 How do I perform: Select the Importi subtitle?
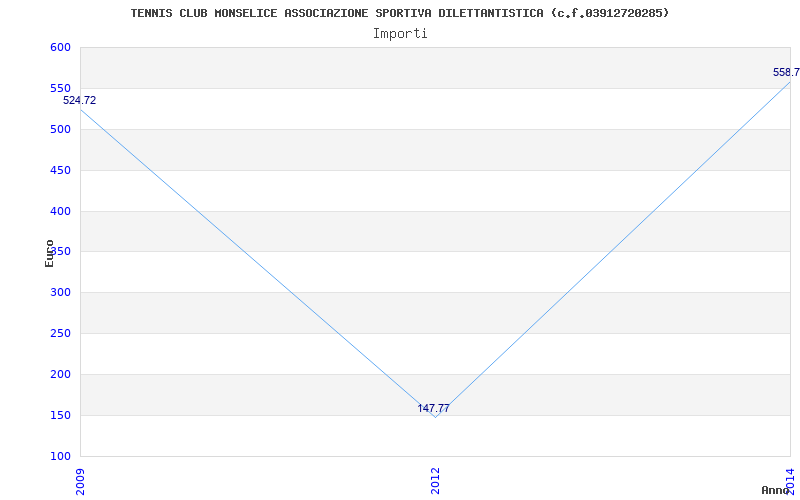[x=399, y=34]
